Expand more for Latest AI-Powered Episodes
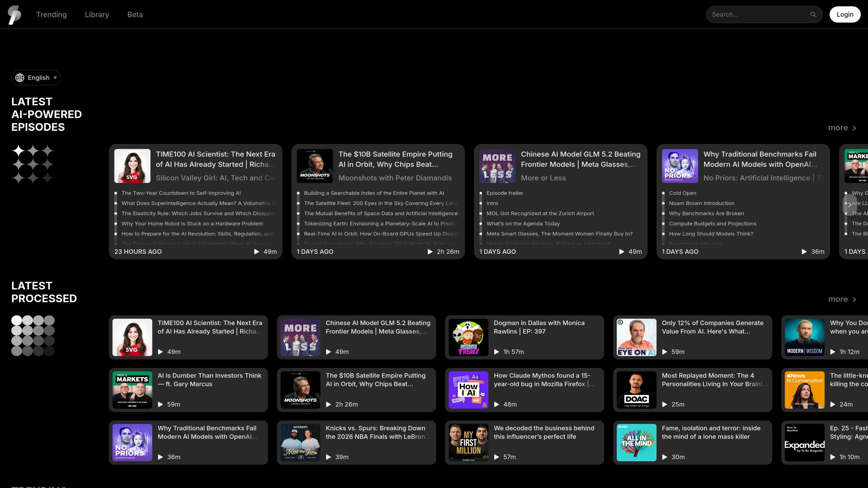 coord(842,128)
